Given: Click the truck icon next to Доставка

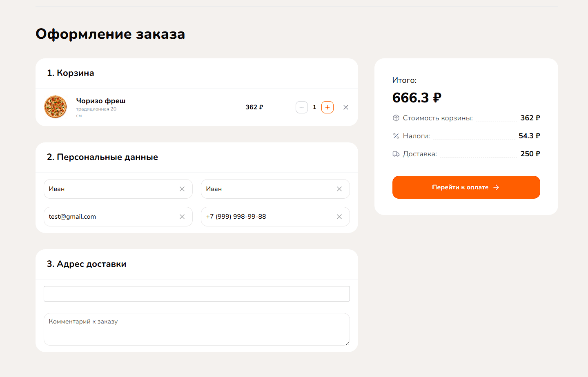Looking at the screenshot, I should point(396,154).
